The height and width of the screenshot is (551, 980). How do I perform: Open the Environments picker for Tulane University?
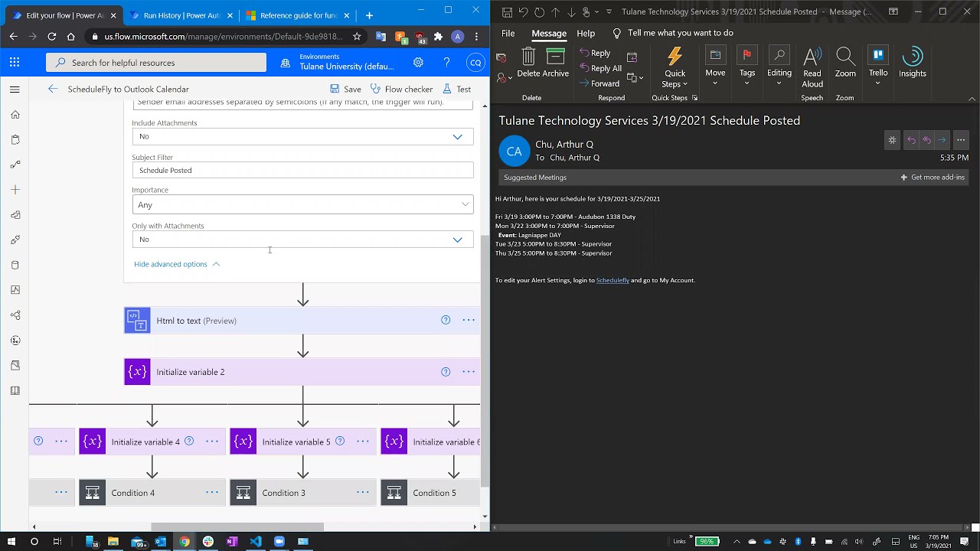(338, 62)
